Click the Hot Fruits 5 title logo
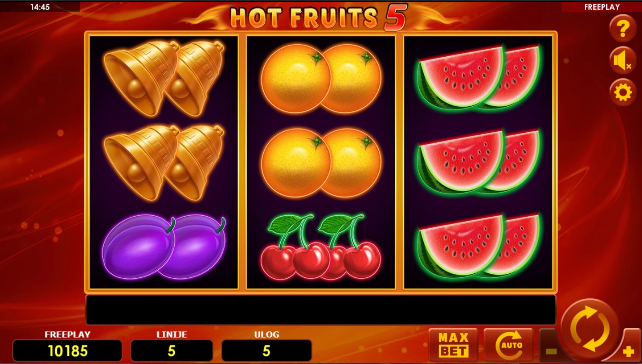Image resolution: width=642 pixels, height=364 pixels. point(318,18)
